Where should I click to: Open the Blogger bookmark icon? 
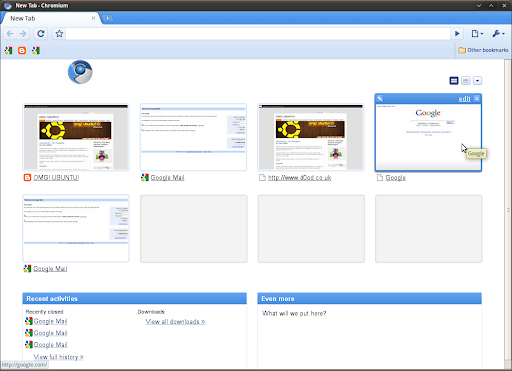[x=22, y=51]
